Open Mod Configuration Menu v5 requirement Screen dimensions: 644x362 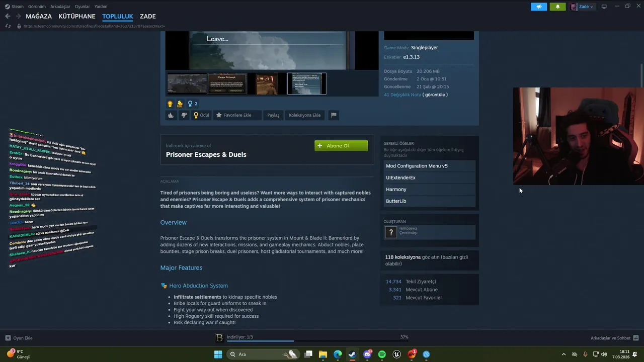click(429, 166)
